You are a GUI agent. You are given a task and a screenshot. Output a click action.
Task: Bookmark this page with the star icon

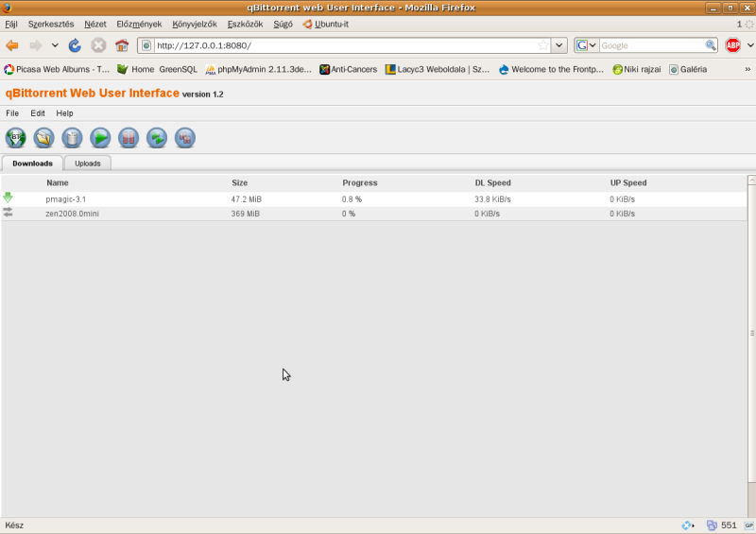coord(542,45)
